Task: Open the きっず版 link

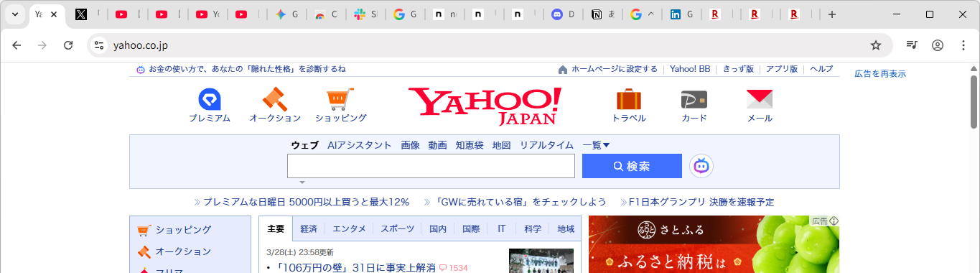Action: coord(738,70)
